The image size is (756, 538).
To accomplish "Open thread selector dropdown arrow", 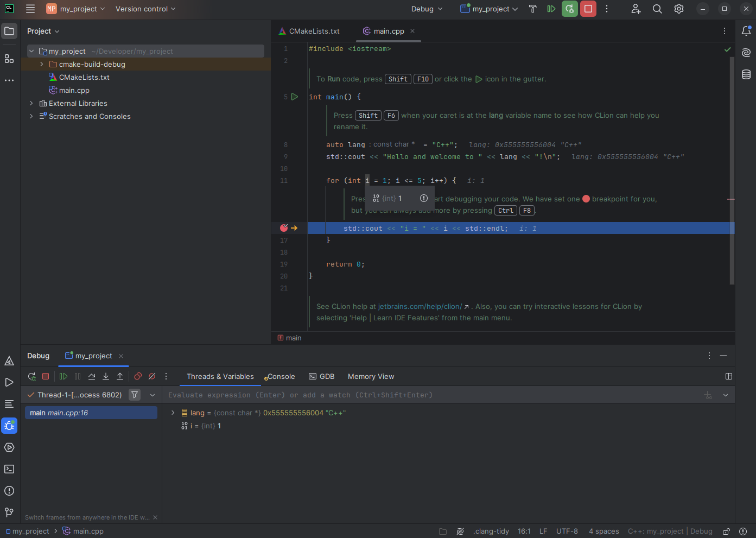I will tap(153, 395).
